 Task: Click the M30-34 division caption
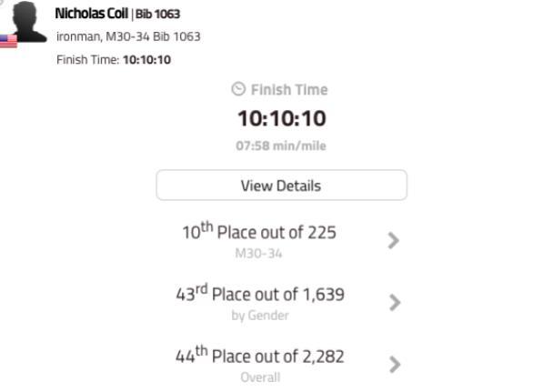click(x=258, y=253)
